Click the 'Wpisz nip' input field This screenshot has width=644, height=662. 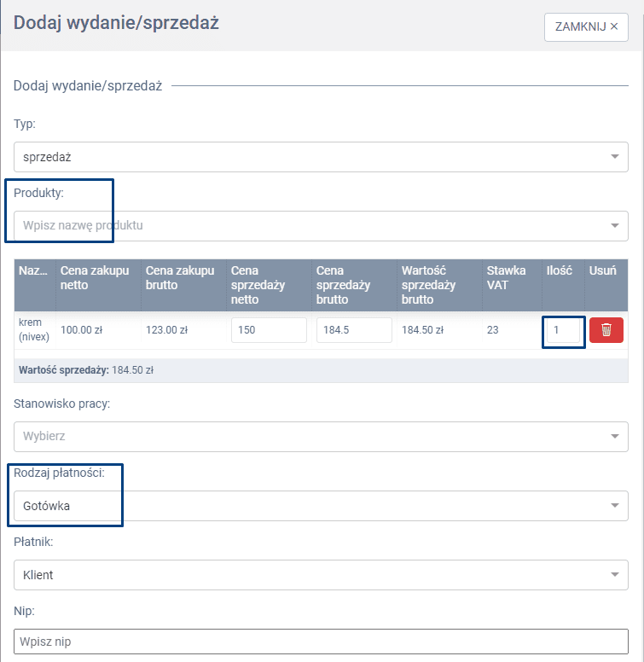[321, 642]
